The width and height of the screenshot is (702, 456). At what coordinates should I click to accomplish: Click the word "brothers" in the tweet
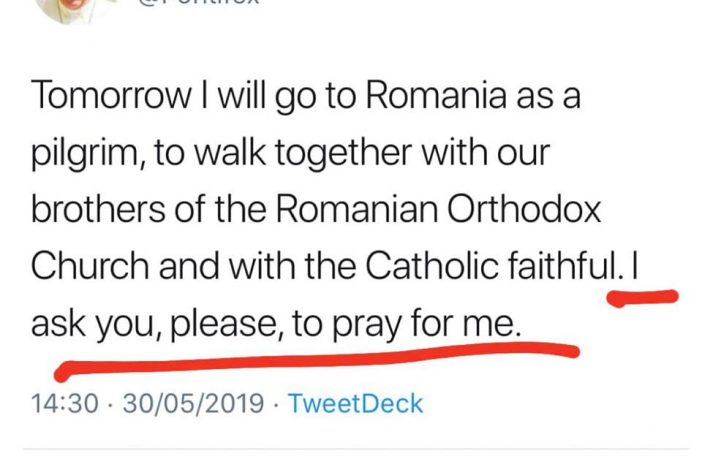point(98,209)
